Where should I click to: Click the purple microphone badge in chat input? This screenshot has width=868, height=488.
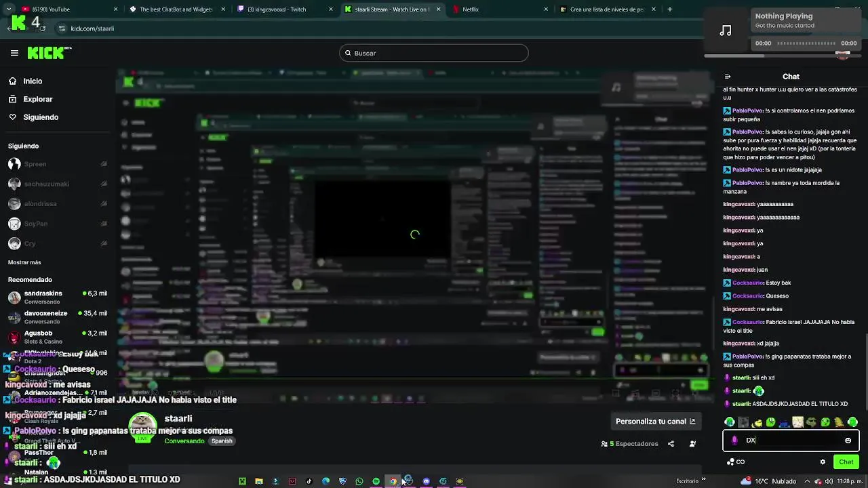click(x=734, y=441)
